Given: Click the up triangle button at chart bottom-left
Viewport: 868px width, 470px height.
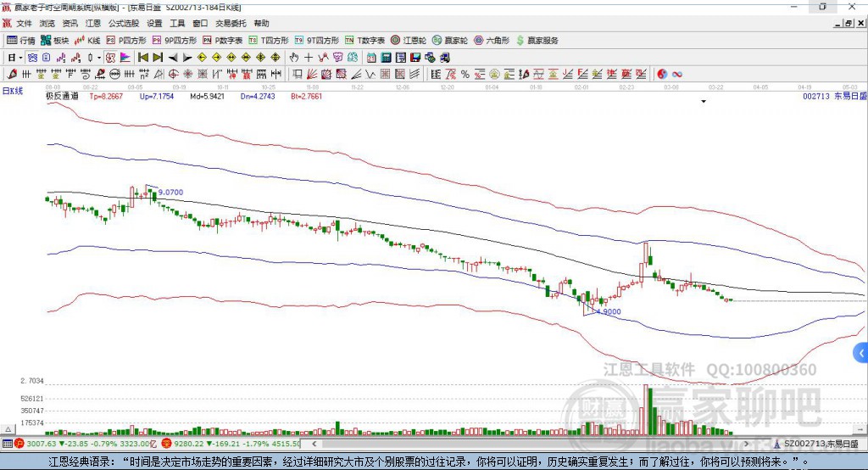Looking at the screenshot, I should click(x=8, y=429).
